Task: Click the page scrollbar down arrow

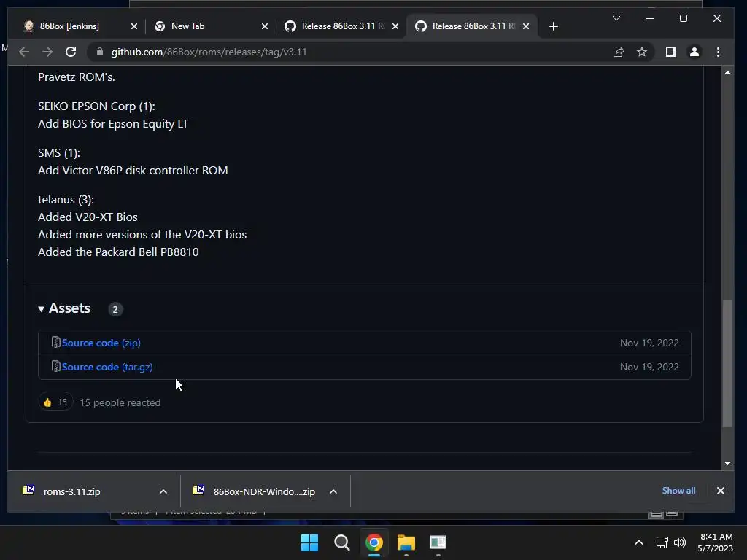Action: click(727, 463)
